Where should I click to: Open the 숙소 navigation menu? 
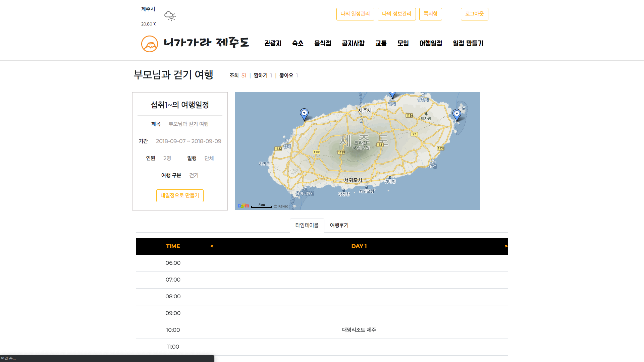point(297,43)
